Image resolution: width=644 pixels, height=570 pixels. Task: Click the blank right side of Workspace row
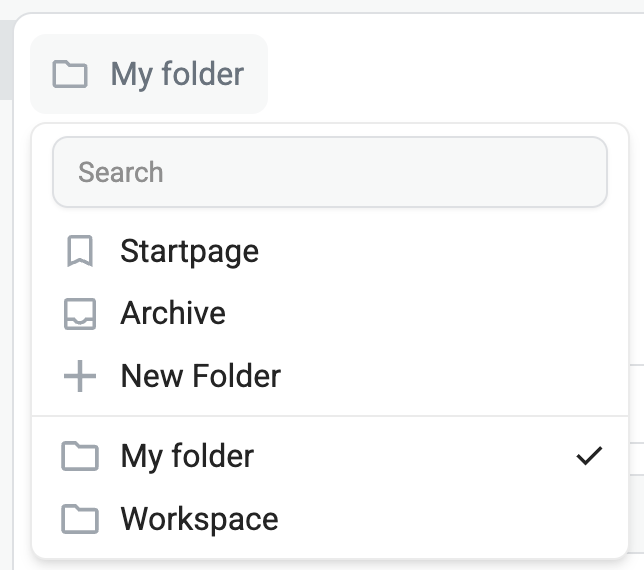pyautogui.click(x=450, y=520)
